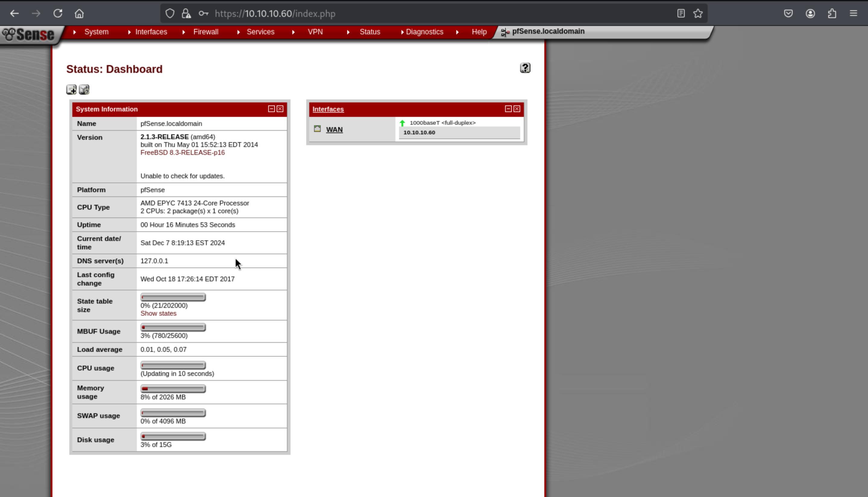Viewport: 868px width, 497px height.
Task: Reload the page with the refresh icon
Action: 58,13
